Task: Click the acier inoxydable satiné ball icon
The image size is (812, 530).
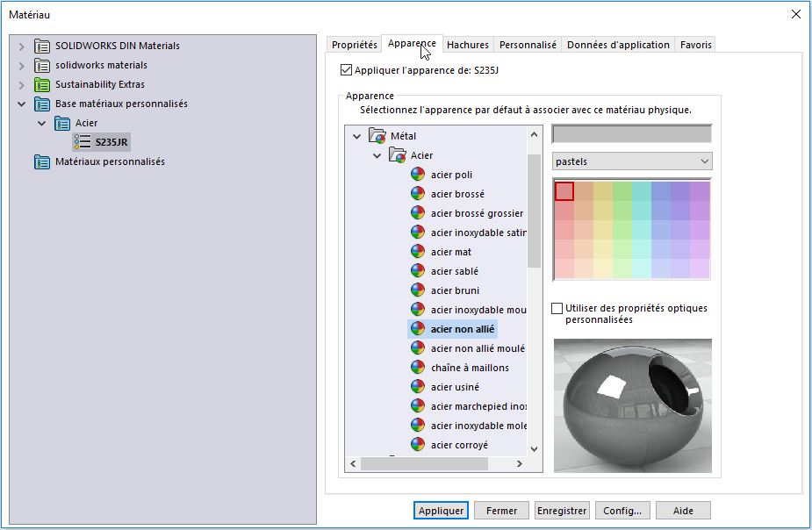Action: tap(418, 233)
